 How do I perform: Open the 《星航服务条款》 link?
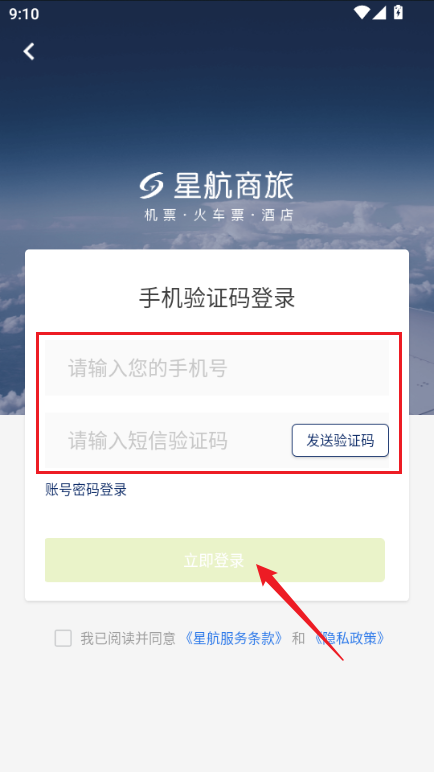click(234, 639)
